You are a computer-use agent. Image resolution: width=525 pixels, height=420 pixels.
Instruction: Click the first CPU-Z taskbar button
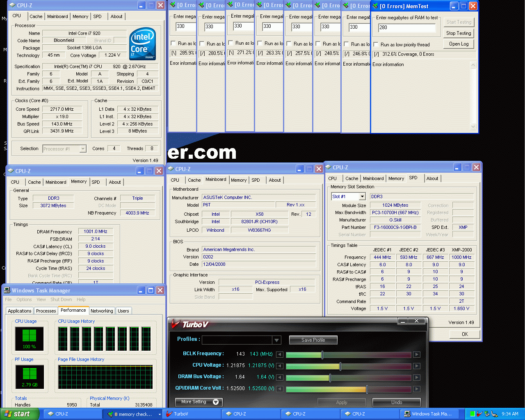tap(73, 414)
